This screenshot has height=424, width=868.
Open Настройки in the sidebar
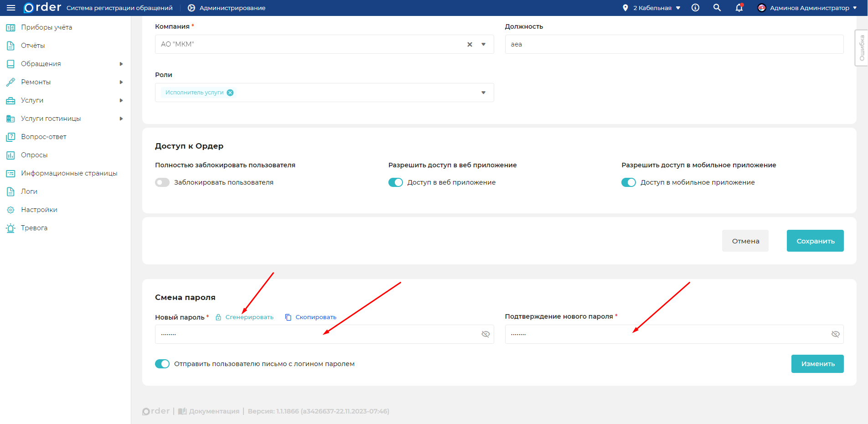coord(39,210)
